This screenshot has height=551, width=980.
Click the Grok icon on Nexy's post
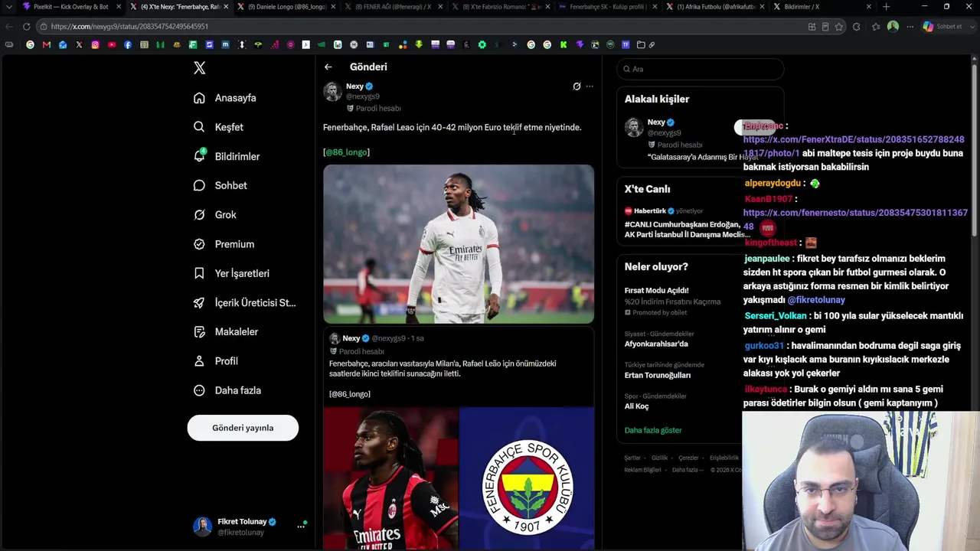577,86
